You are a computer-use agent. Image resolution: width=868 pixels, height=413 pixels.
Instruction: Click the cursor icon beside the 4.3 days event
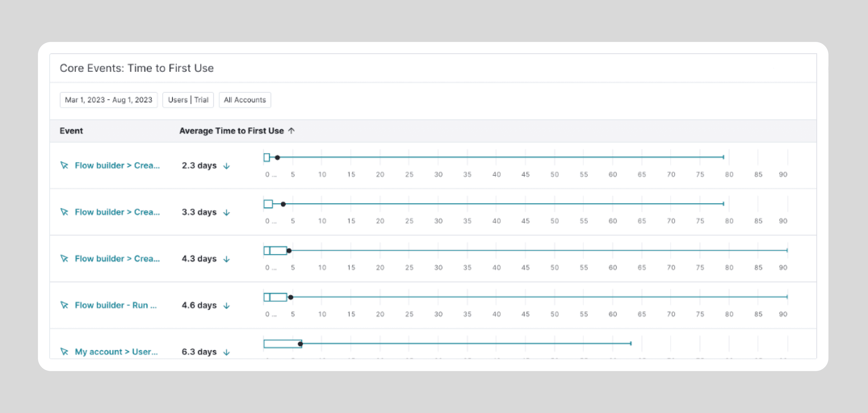click(x=64, y=259)
